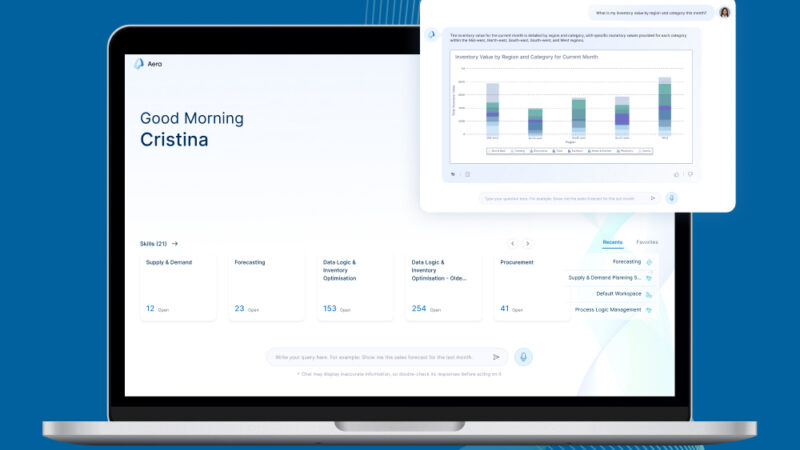This screenshot has width=800, height=450.
Task: Show next skills with right chevron
Action: coord(528,243)
